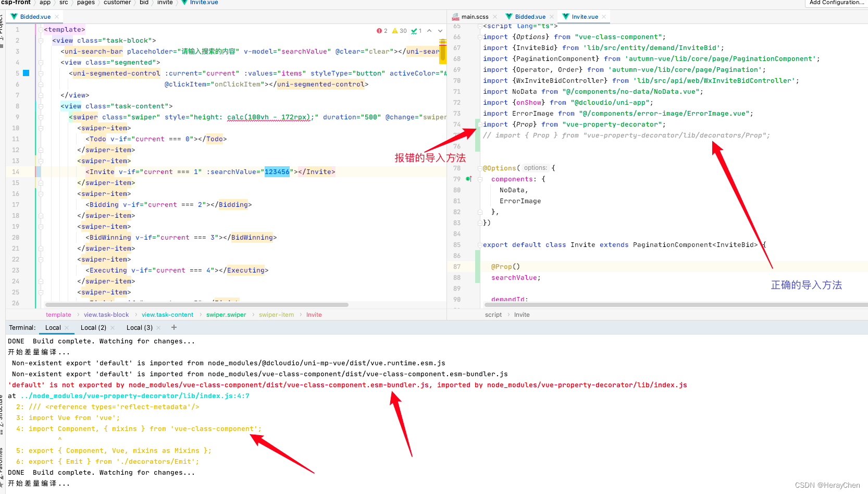
Task: Switch to the Local (3) terminal tab
Action: point(140,328)
